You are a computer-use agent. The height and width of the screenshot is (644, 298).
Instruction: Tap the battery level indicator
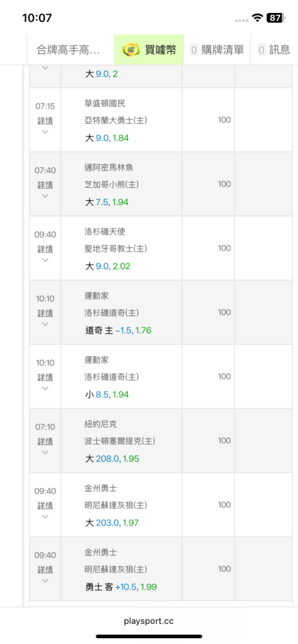pos(275,17)
